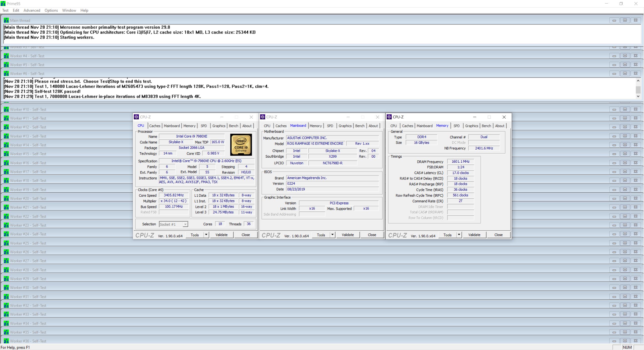Click the Prime95 icon on Worker #10 window

point(6,109)
